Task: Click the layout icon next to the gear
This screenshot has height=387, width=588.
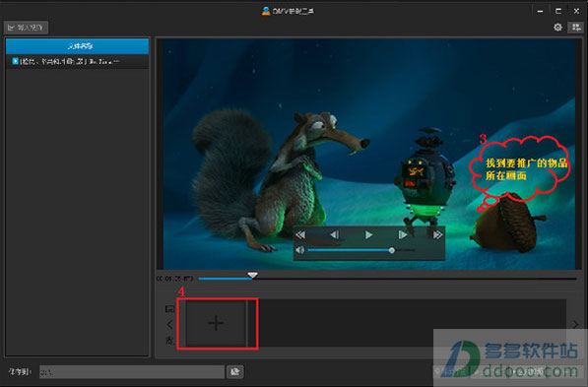Action: coord(575,28)
